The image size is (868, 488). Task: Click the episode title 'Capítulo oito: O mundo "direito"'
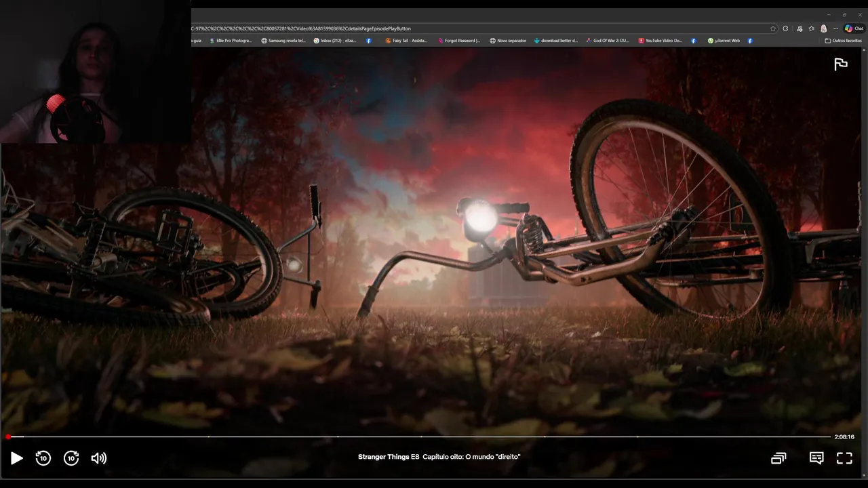click(x=471, y=457)
